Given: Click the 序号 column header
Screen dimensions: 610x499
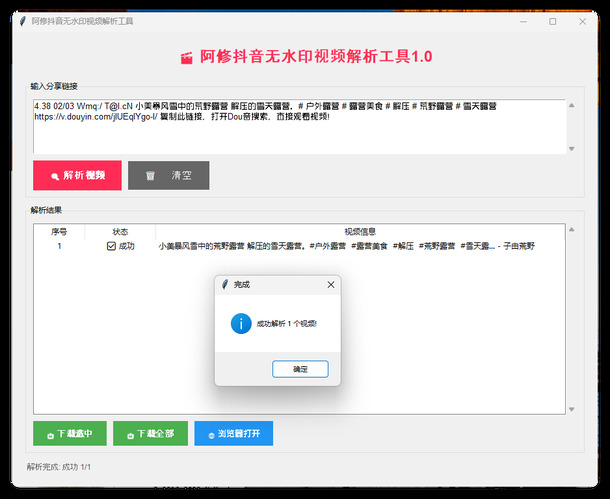Looking at the screenshot, I should pos(59,231).
